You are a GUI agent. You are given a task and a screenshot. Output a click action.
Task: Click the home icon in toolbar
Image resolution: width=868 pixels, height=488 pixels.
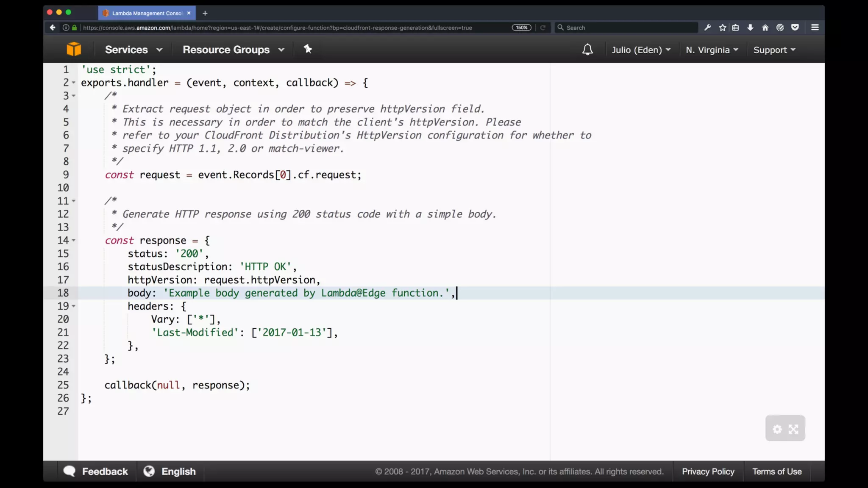tap(765, 28)
